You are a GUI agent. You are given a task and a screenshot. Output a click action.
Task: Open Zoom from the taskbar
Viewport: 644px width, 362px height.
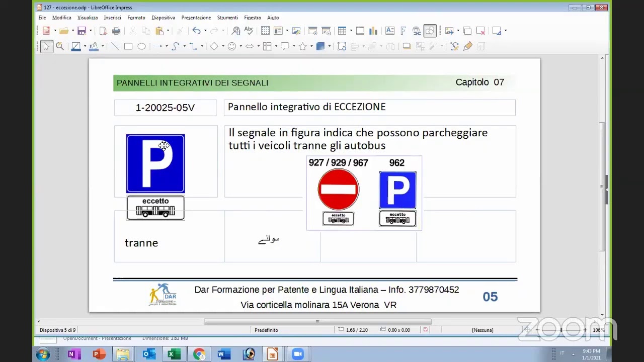pyautogui.click(x=298, y=354)
